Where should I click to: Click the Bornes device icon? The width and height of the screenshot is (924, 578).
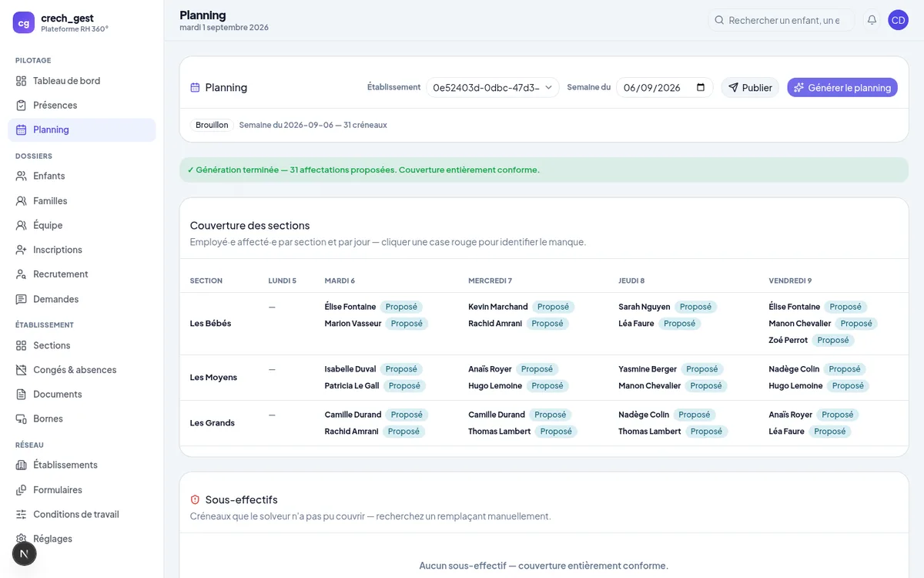tap(22, 419)
